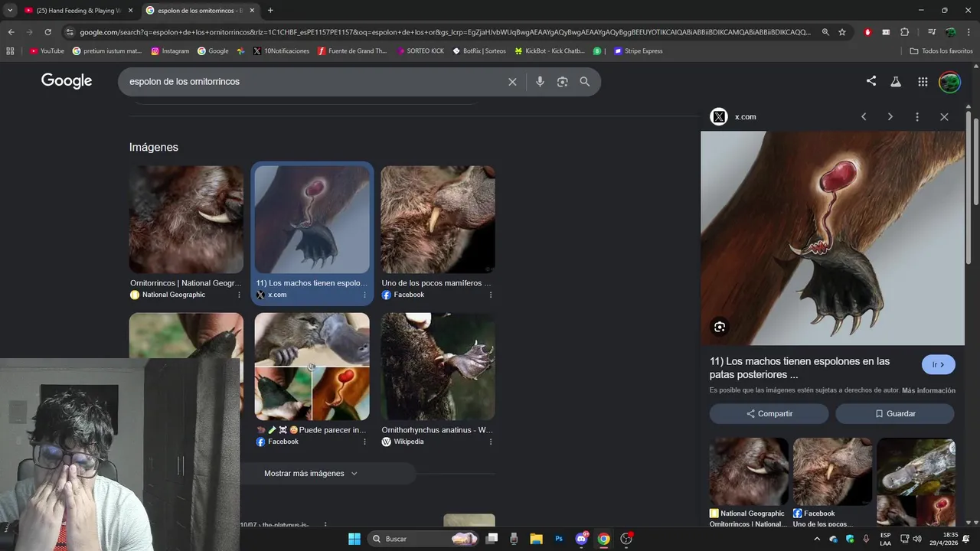Open the Stripe Express bookmark
This screenshot has height=551, width=980.
point(638,51)
